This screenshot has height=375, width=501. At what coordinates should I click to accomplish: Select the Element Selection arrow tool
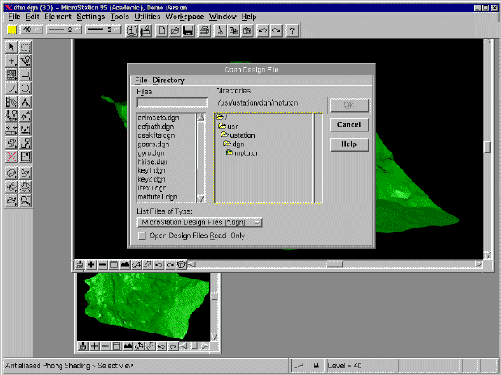pos(11,47)
